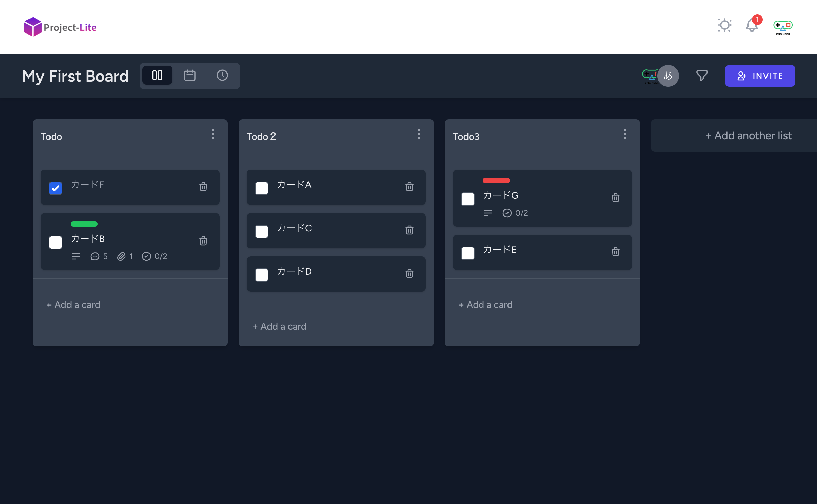This screenshot has height=504, width=817.
Task: Click Add a card in Todo2
Action: (279, 326)
